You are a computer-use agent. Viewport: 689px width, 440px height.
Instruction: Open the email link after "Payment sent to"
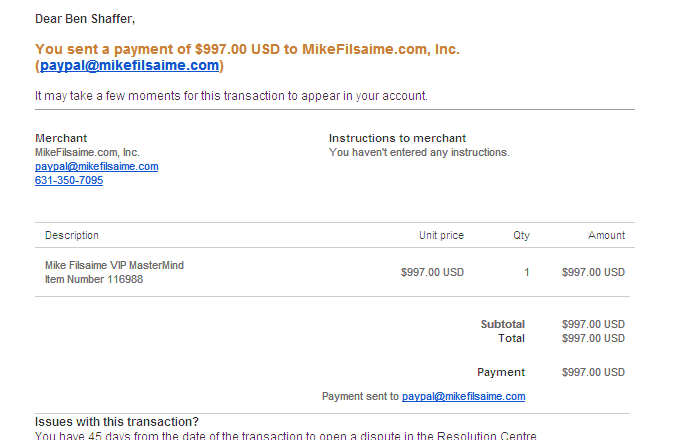pos(463,397)
